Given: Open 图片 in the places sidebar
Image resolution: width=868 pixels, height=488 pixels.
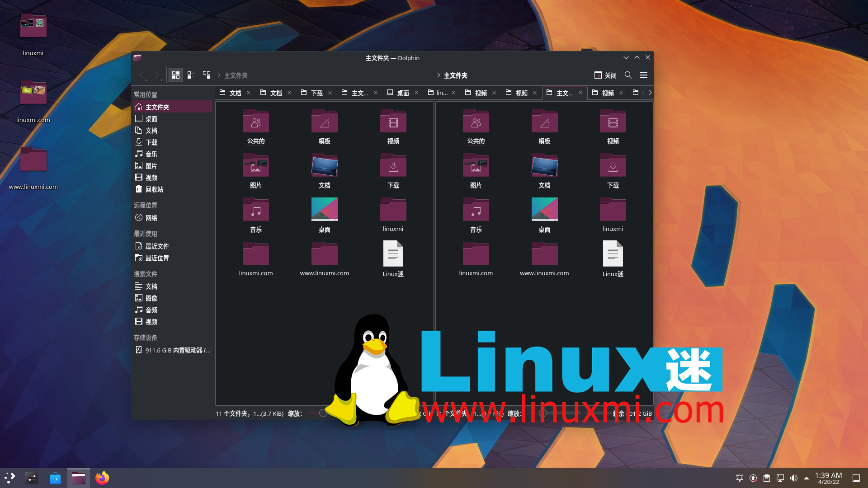Looking at the screenshot, I should (x=173, y=165).
